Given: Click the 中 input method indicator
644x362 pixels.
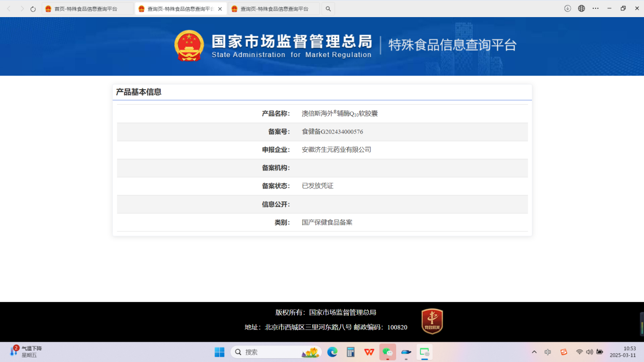Looking at the screenshot, I should (548, 352).
